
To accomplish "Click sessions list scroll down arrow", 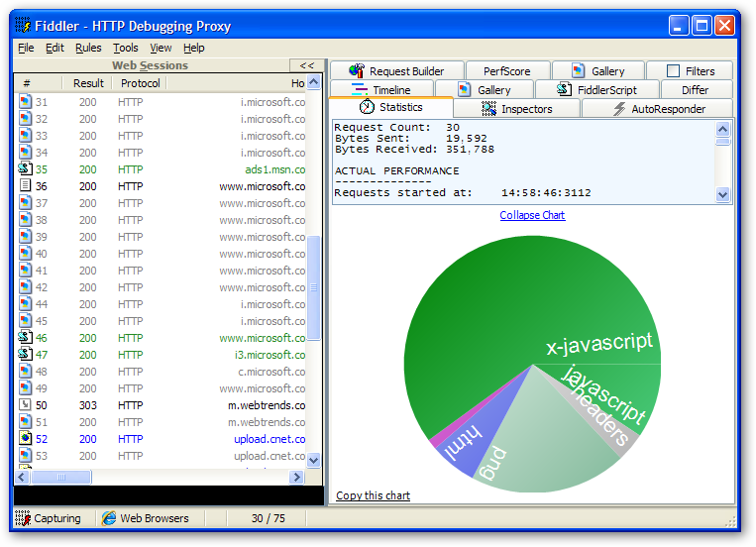I will 313,460.
